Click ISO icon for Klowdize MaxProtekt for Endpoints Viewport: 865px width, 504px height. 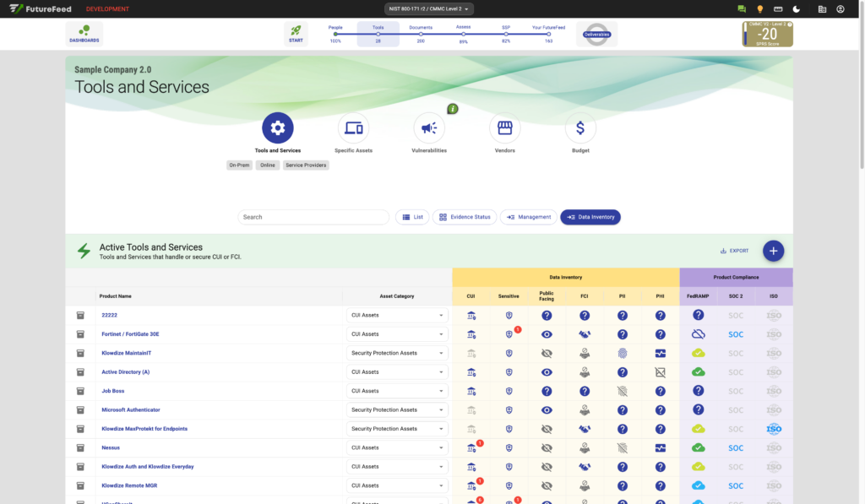point(774,429)
